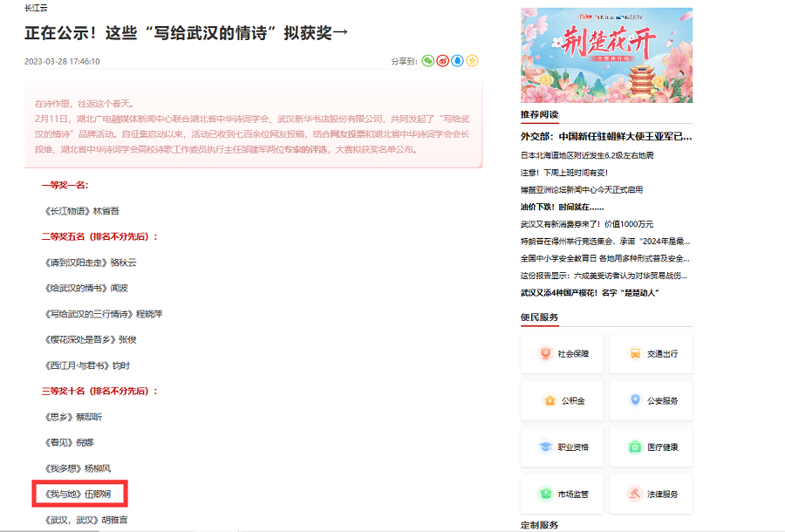Select the 推荐阅读 section heading

click(x=539, y=114)
